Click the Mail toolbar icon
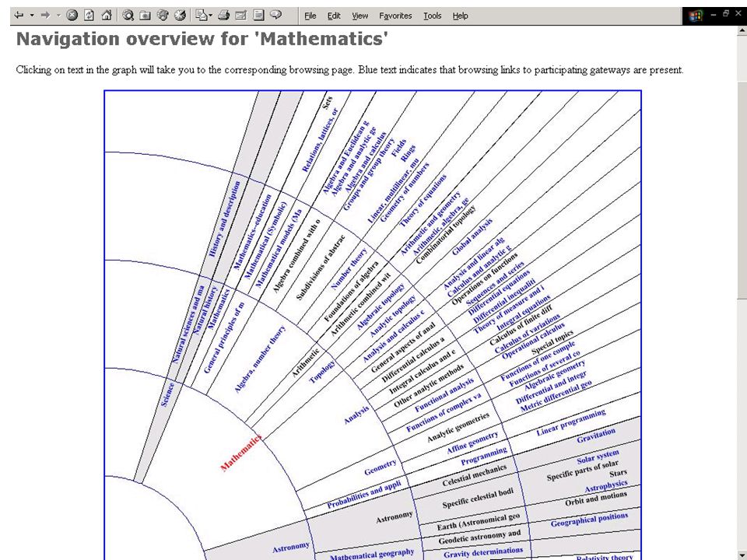The width and height of the screenshot is (747, 560). click(202, 16)
